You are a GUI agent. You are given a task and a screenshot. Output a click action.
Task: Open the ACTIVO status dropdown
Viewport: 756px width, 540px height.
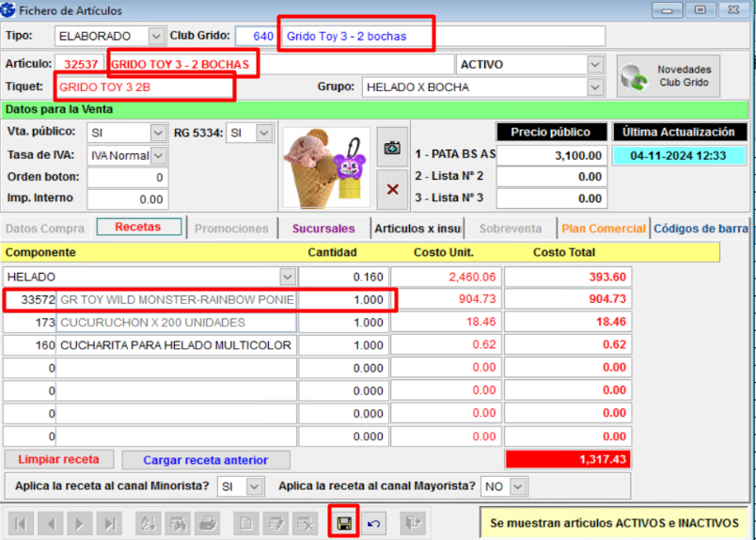coord(595,64)
